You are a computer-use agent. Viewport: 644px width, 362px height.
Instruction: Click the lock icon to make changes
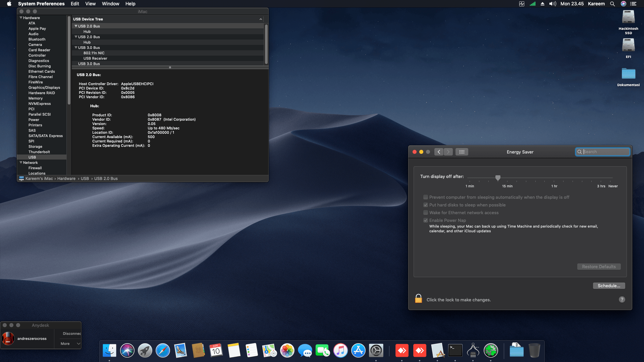point(418,298)
